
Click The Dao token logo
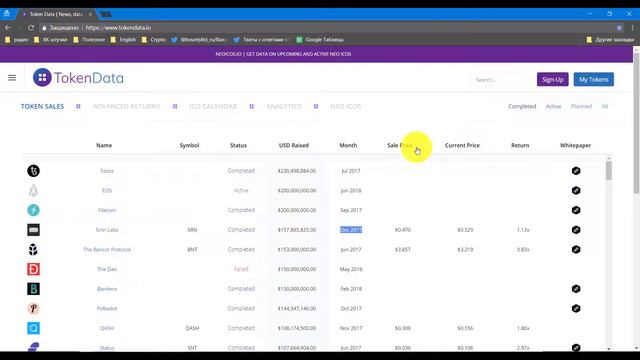click(x=33, y=269)
